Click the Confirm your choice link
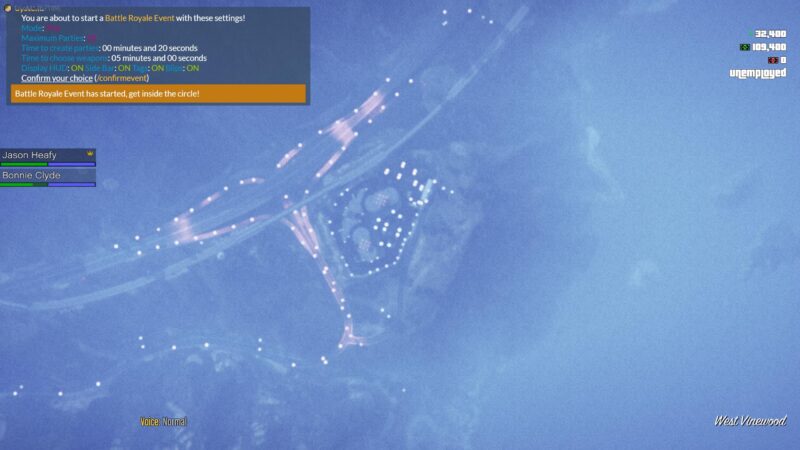 (56, 78)
